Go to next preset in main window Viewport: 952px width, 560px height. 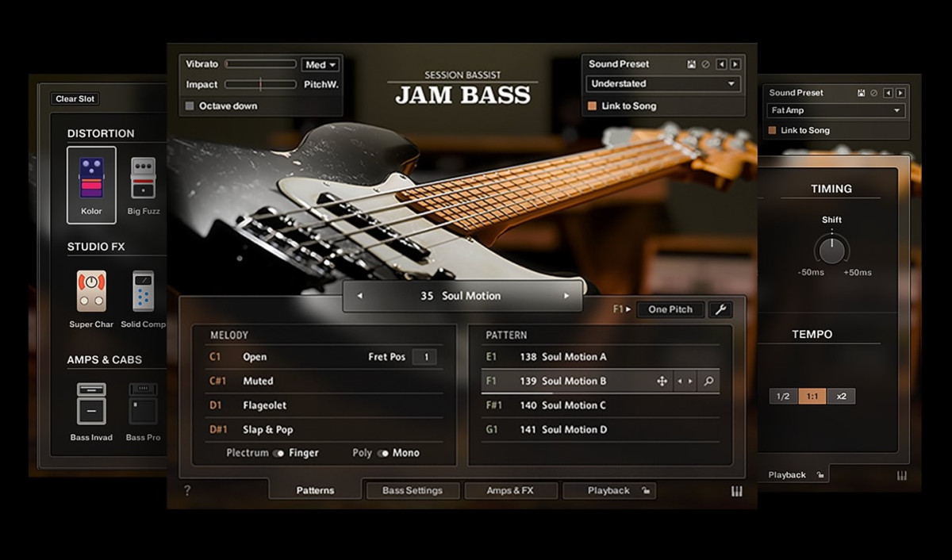735,64
